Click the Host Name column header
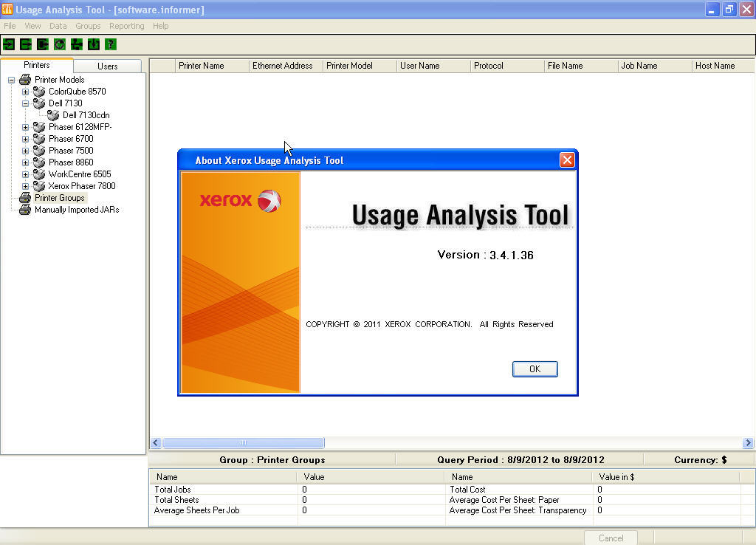Image resolution: width=756 pixels, height=545 pixels. (724, 66)
